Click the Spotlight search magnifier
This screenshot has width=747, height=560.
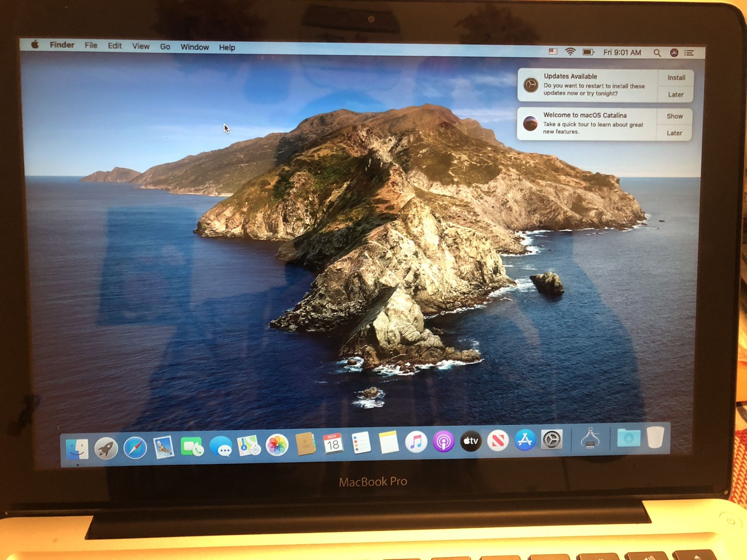(657, 53)
